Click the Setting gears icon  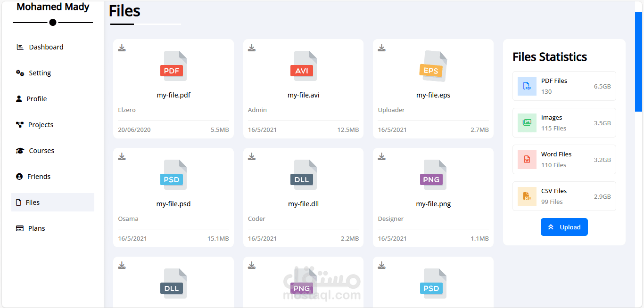tap(20, 73)
